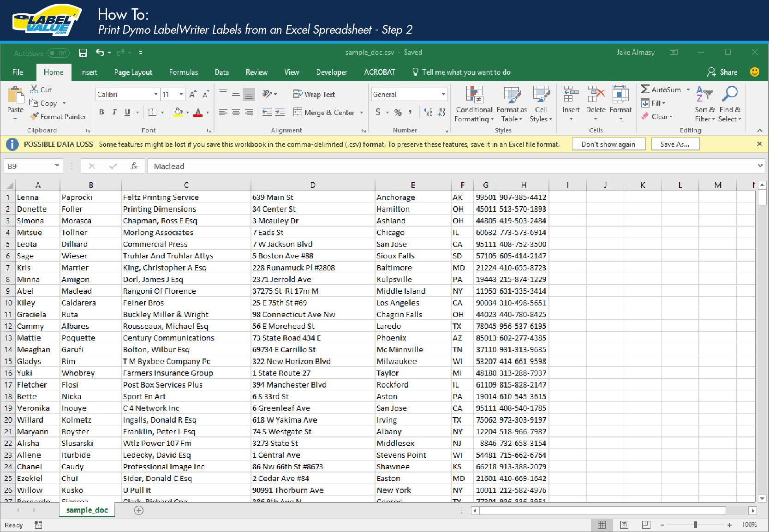
Task: Switch to Normal view button
Action: click(602, 525)
